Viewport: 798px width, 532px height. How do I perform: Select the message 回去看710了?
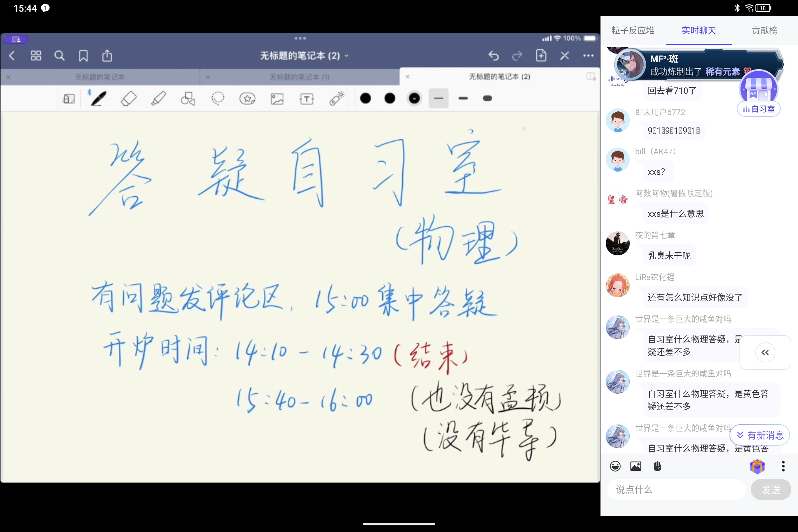tap(672, 90)
